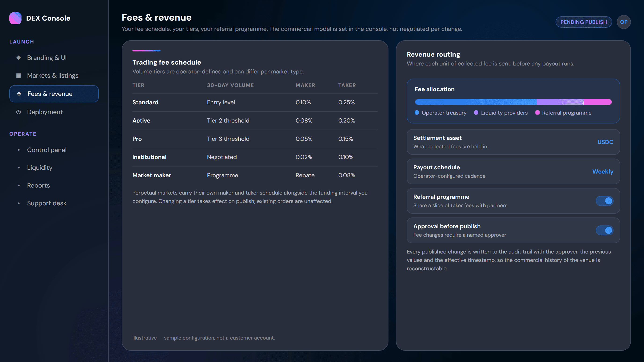The width and height of the screenshot is (644, 362).
Task: Click the Active maker fee 0.08%
Action: (x=304, y=120)
